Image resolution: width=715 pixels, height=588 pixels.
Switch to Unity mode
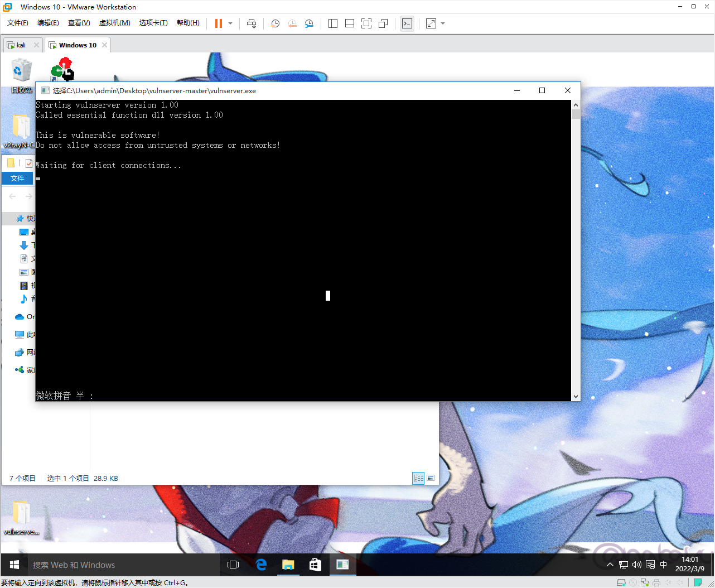383,23
